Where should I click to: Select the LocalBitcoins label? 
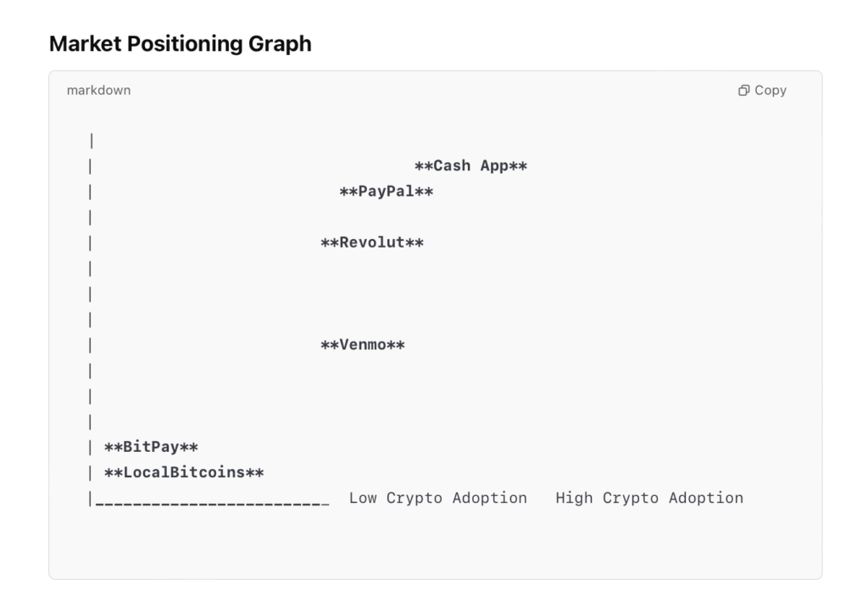pyautogui.click(x=184, y=472)
